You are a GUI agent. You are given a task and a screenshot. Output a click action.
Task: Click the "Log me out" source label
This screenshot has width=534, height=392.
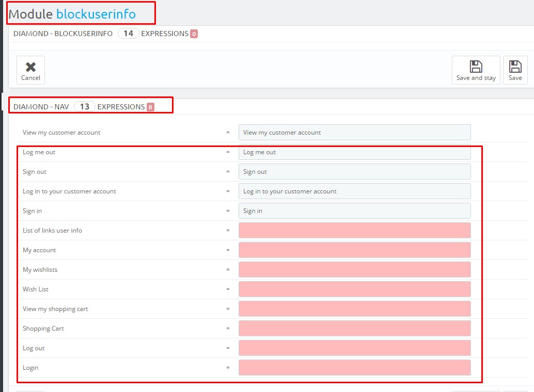(x=39, y=152)
